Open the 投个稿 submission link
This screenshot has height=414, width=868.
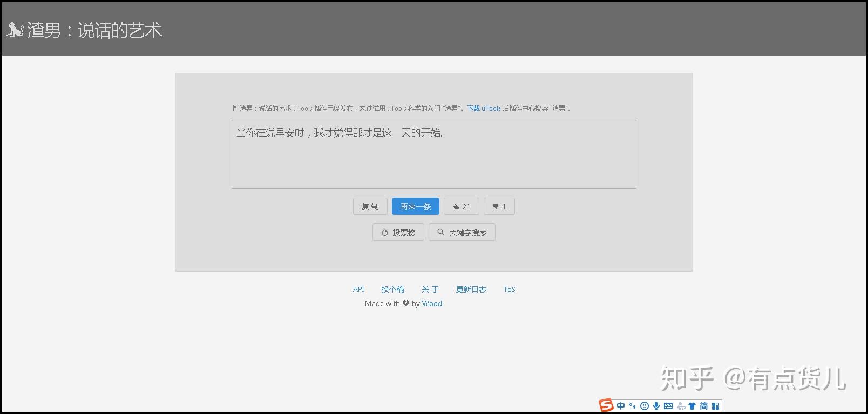[x=392, y=289]
